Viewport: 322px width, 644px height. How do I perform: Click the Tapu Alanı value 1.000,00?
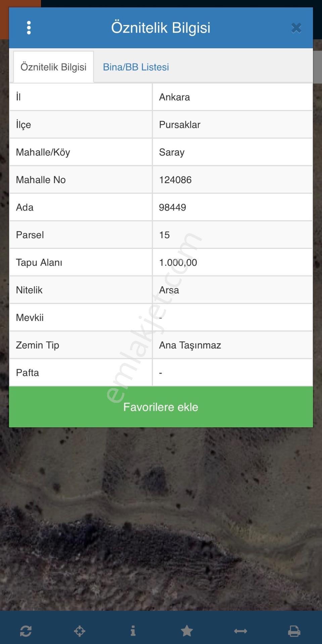(x=178, y=262)
